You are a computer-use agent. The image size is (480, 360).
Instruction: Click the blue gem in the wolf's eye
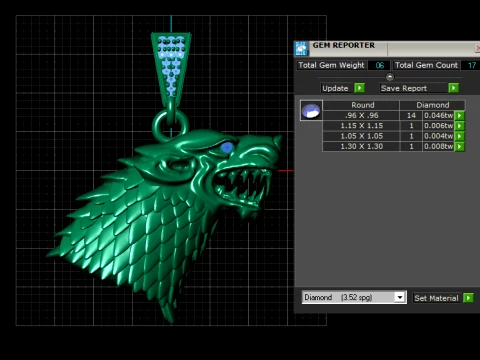[227, 147]
